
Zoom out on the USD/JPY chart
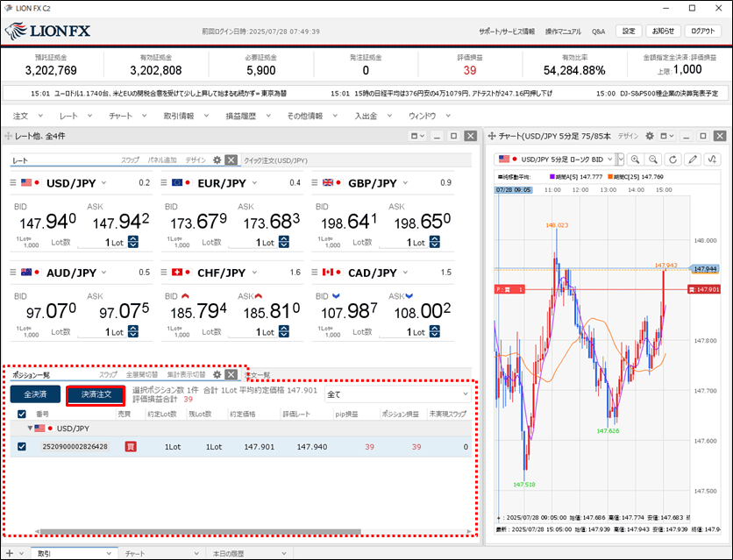653,159
